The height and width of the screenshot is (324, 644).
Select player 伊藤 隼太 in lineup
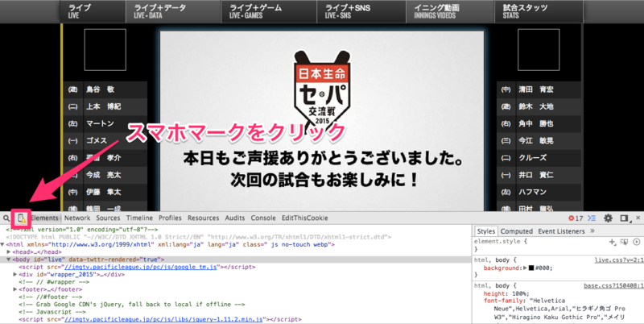coord(105,192)
